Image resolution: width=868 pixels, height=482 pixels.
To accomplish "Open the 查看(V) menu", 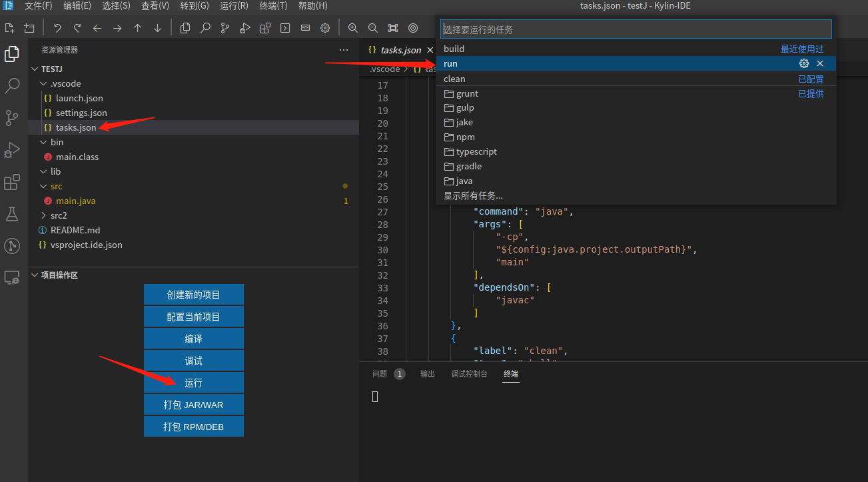I will (x=155, y=5).
